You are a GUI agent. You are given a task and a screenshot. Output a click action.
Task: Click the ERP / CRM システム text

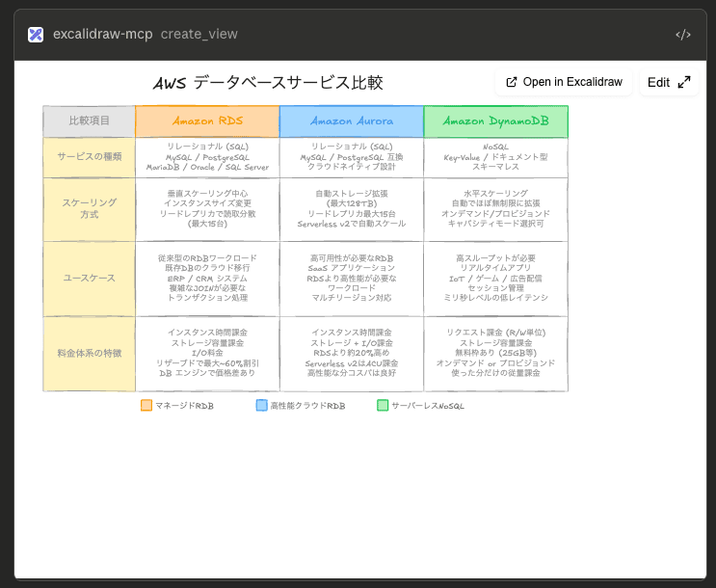207,279
